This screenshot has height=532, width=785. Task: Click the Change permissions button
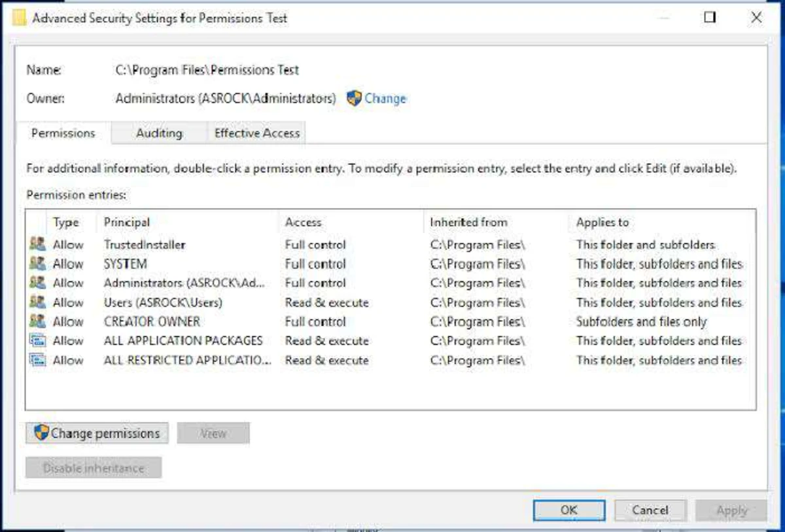tap(97, 433)
